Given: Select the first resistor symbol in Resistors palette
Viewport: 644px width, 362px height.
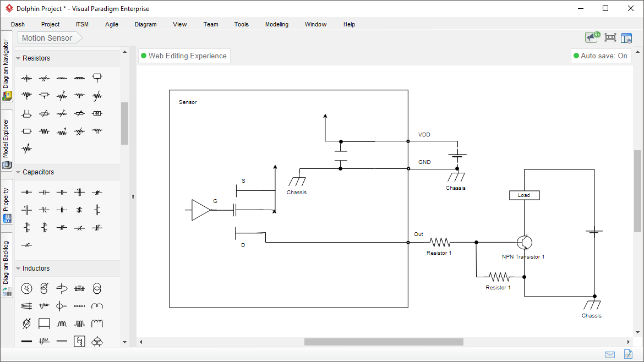Looking at the screenshot, I should point(26,78).
